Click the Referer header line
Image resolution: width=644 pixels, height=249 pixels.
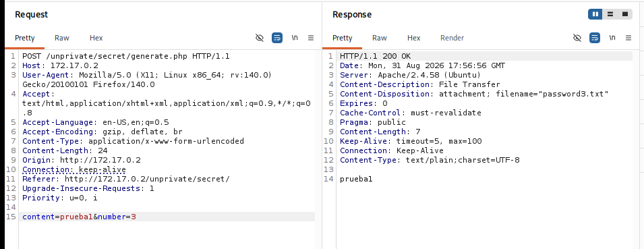tap(126, 179)
